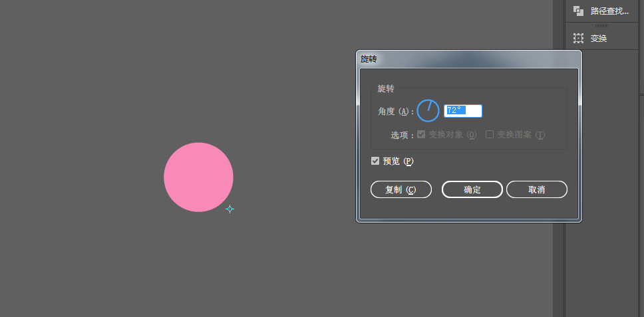Click the 变换图案 (T) label text
This screenshot has width=644, height=317.
click(521, 134)
